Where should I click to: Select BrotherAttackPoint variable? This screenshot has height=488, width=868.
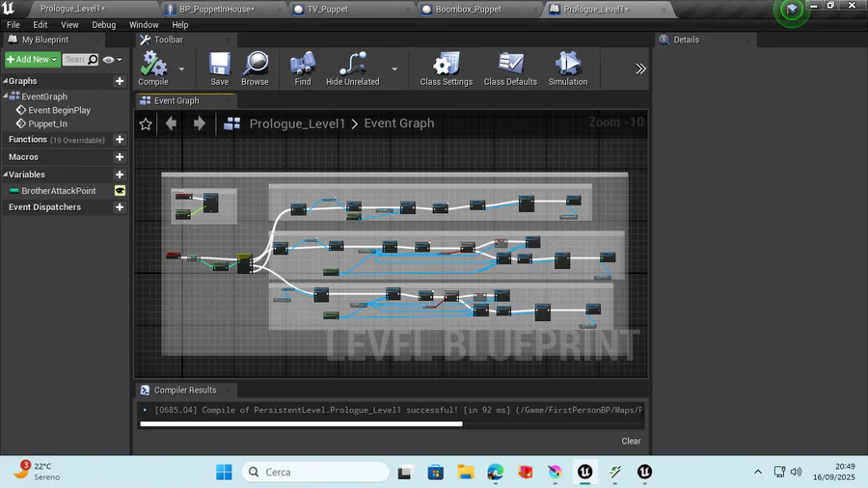(59, 190)
